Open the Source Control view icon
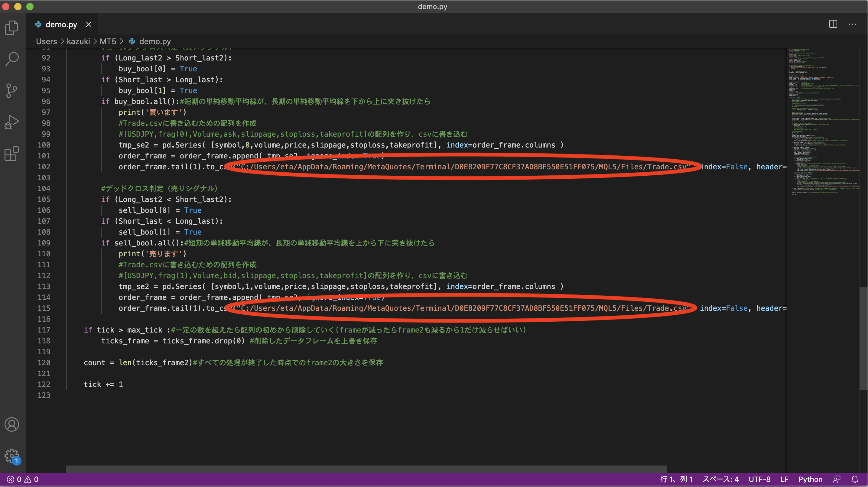868x487 pixels. [x=12, y=90]
